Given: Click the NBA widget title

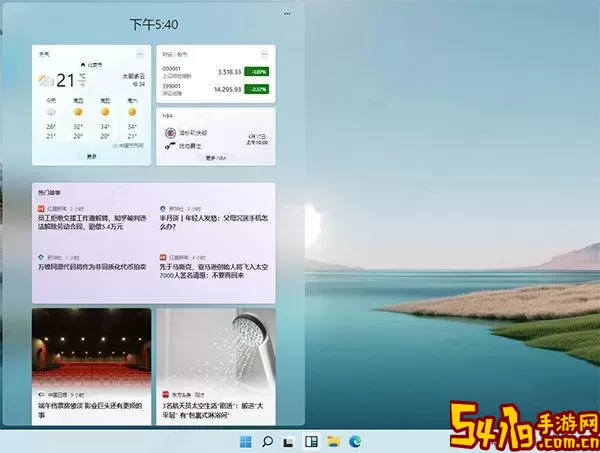Looking at the screenshot, I should [167, 115].
